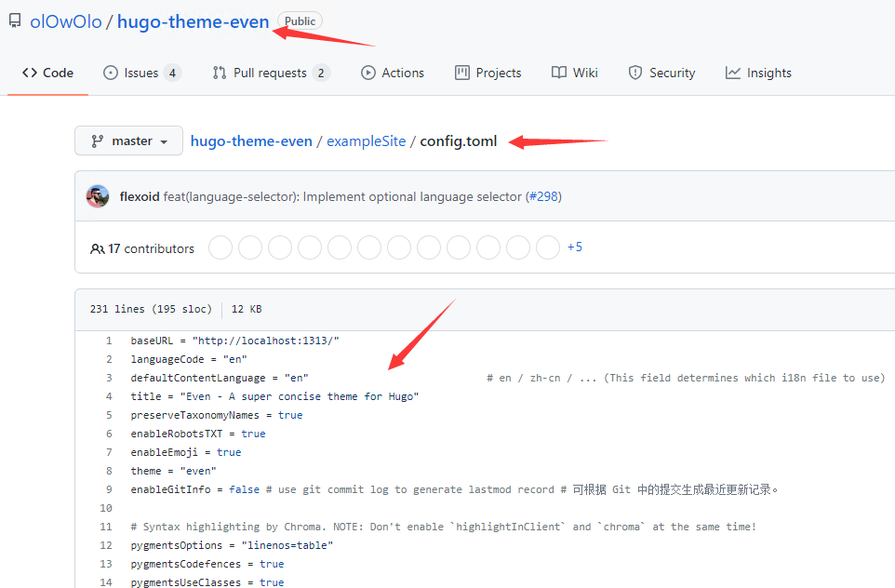Click the config.toml file name in breadcrumb

coord(459,141)
